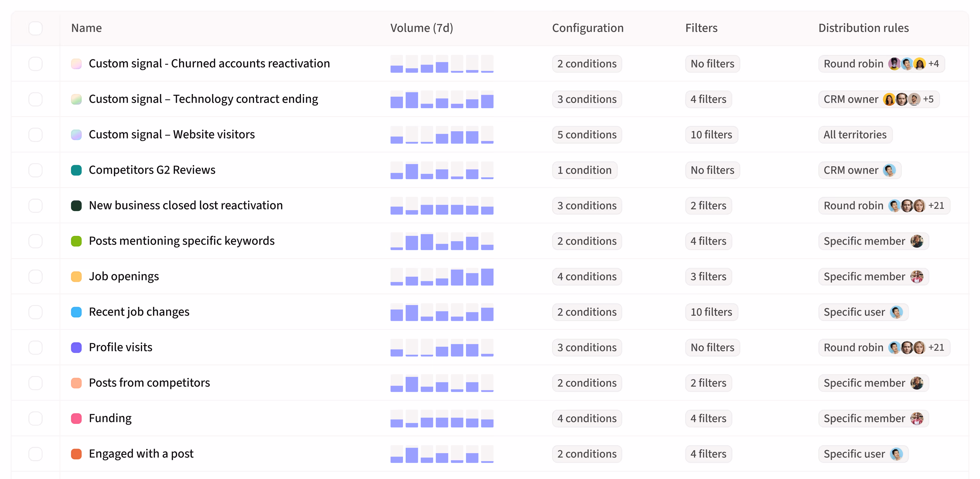The width and height of the screenshot is (980, 479).
Task: Check the Posts from competitors row
Action: point(35,383)
